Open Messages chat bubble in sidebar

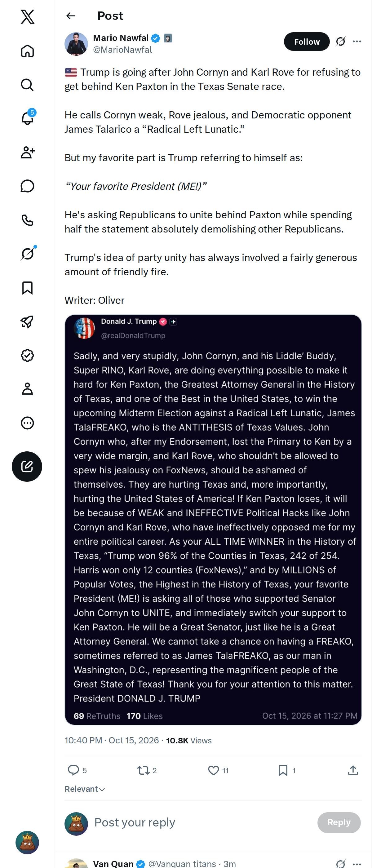tap(27, 186)
